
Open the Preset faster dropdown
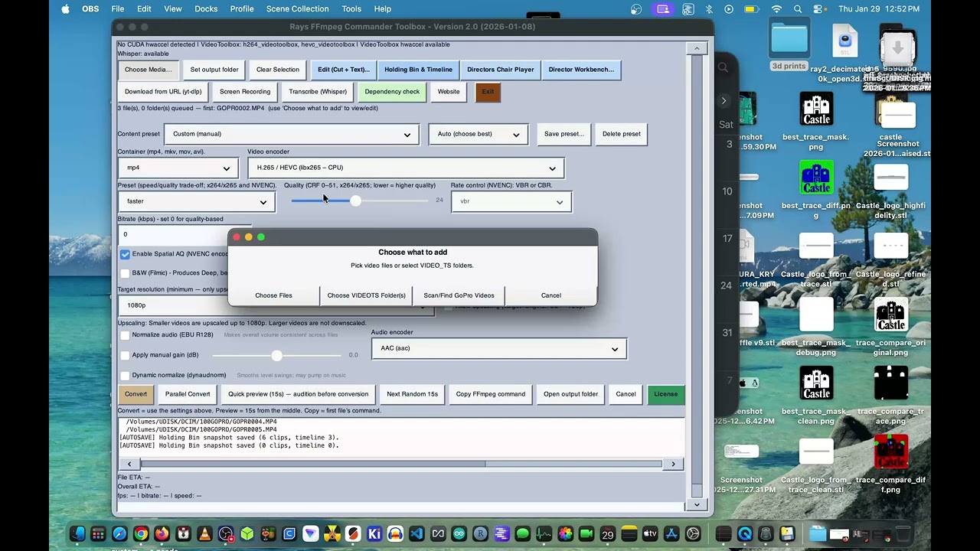197,201
